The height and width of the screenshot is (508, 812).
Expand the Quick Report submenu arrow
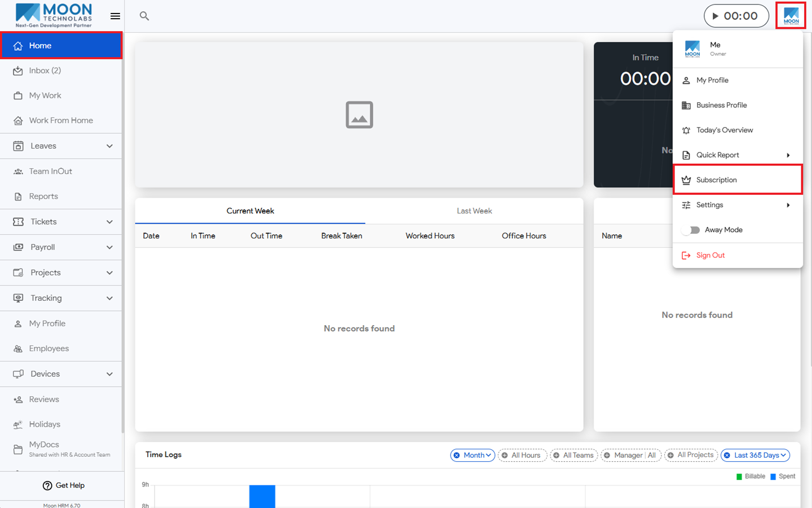pyautogui.click(x=788, y=155)
